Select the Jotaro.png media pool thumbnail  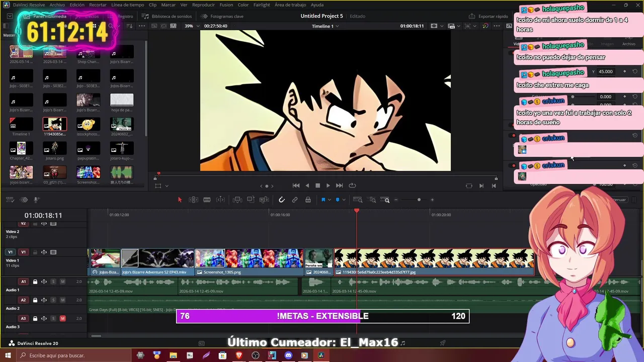tap(54, 148)
